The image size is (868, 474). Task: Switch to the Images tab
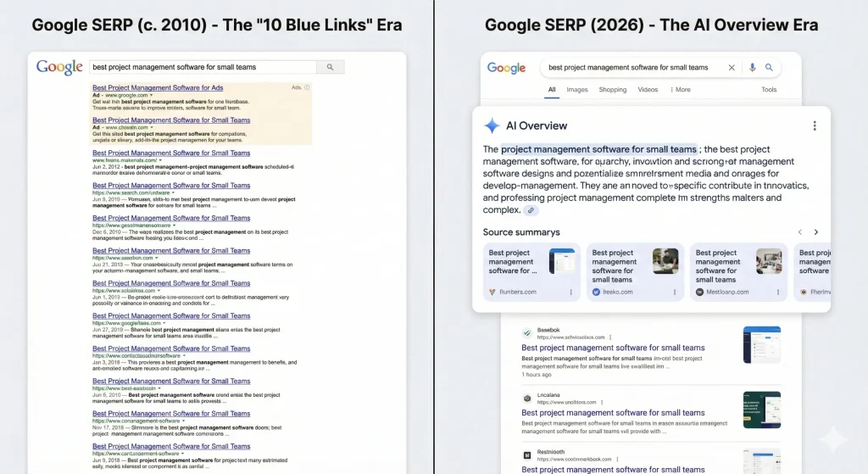[577, 89]
